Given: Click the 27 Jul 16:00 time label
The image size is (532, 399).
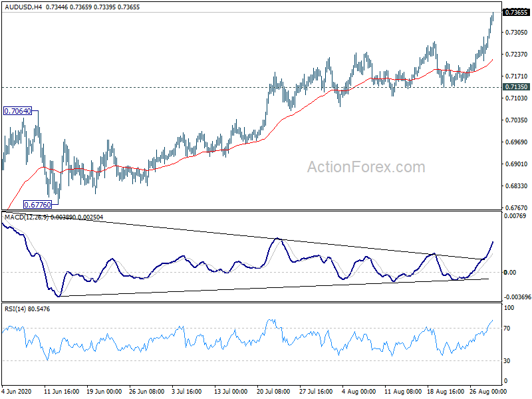Looking at the screenshot, I should pos(316,391).
